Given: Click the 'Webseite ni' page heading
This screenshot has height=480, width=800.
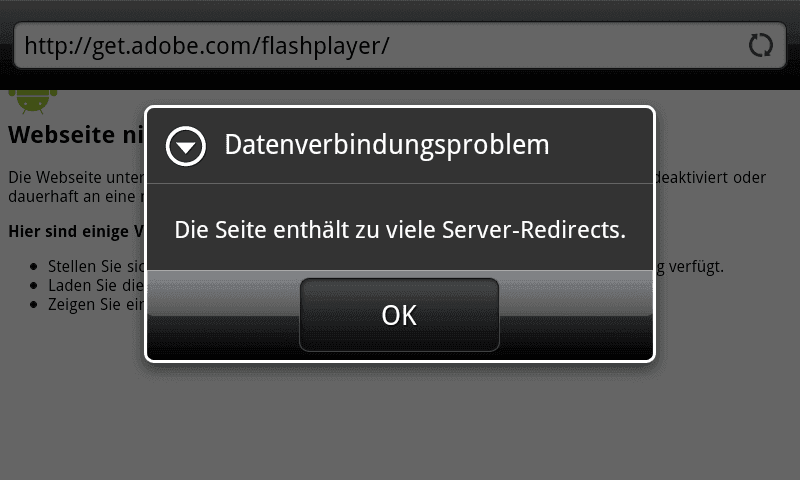Looking at the screenshot, I should pos(76,135).
